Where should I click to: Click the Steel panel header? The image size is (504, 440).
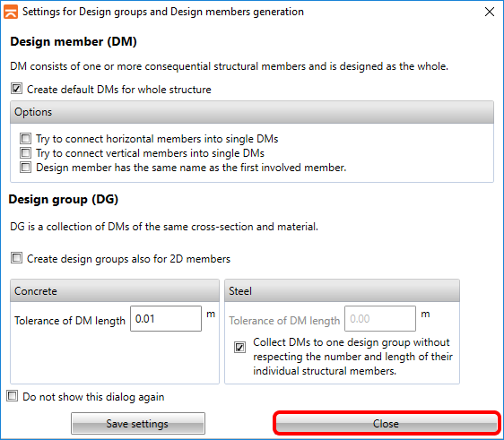[342, 290]
